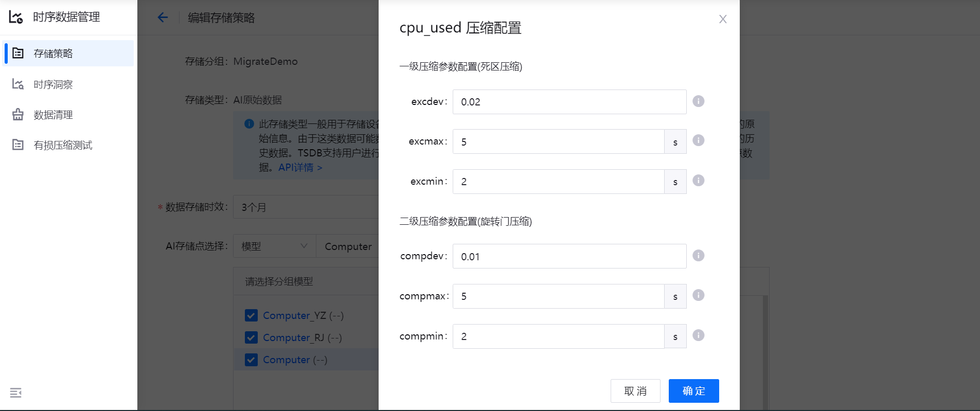Click the info icon beside compmin
The height and width of the screenshot is (411, 980).
click(x=698, y=335)
